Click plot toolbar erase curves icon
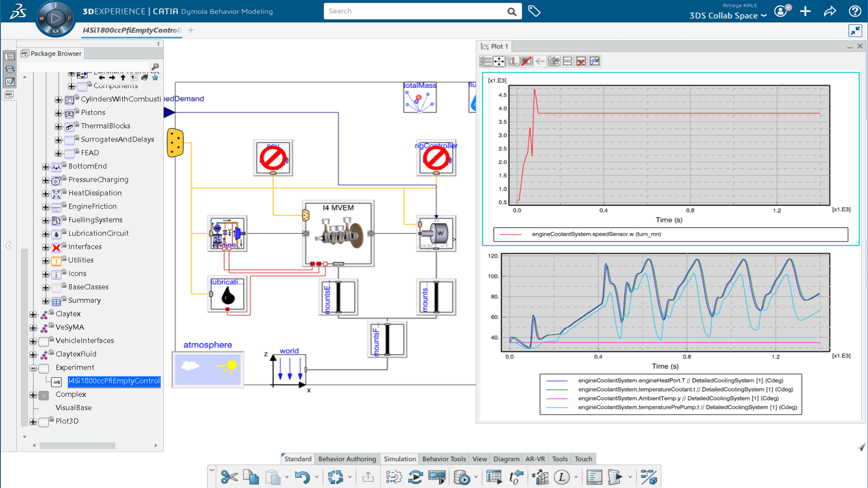 pos(526,61)
